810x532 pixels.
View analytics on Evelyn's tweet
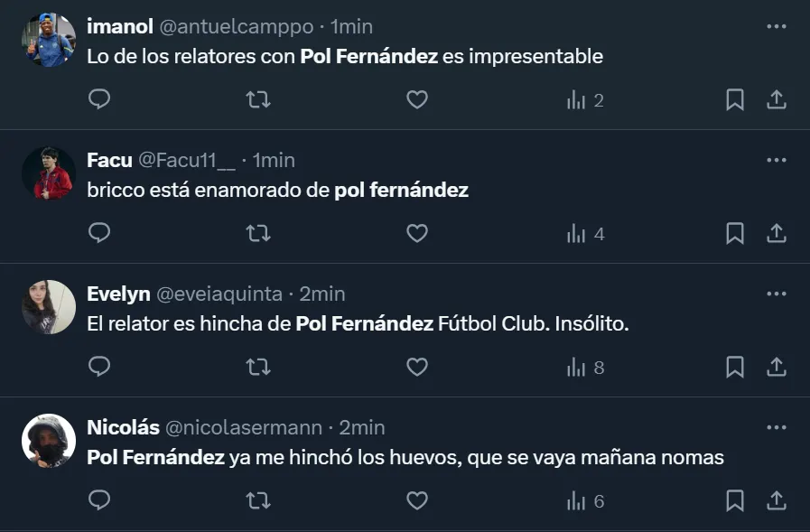coord(584,367)
